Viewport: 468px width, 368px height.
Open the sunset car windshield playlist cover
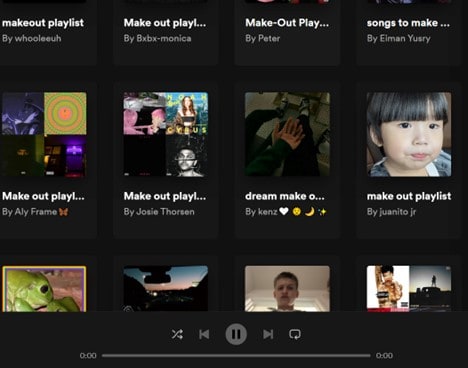coord(166,289)
